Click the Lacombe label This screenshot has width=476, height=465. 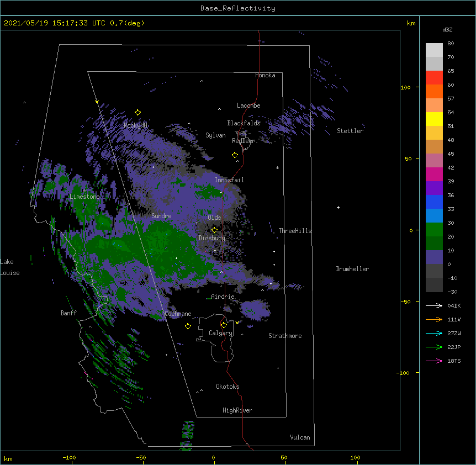tap(248, 105)
